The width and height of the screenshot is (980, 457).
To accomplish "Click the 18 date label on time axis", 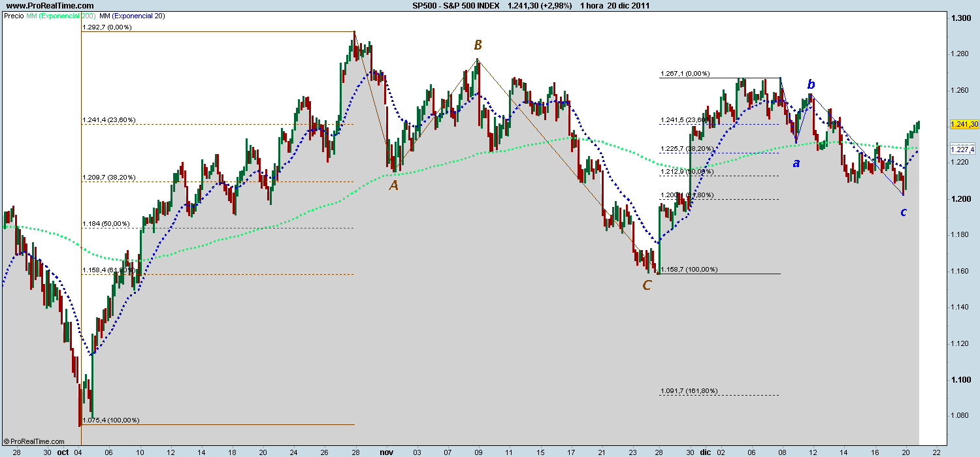I will coord(232,452).
